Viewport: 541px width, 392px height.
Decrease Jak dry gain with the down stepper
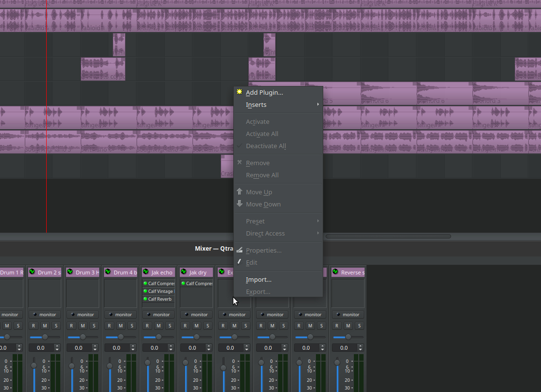tap(209, 350)
